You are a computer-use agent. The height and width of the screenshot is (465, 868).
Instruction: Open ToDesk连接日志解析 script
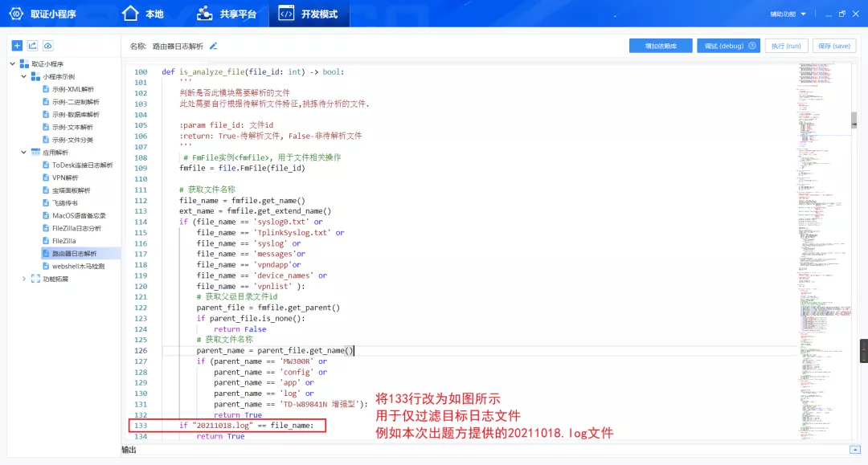(x=83, y=165)
